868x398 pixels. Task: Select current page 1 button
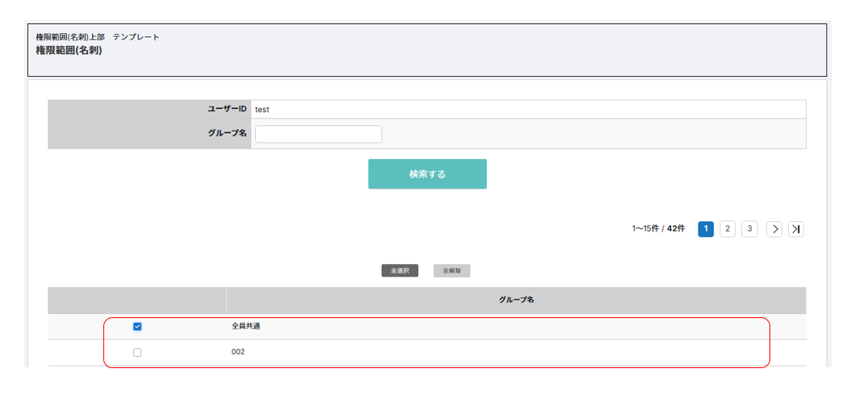coord(706,229)
